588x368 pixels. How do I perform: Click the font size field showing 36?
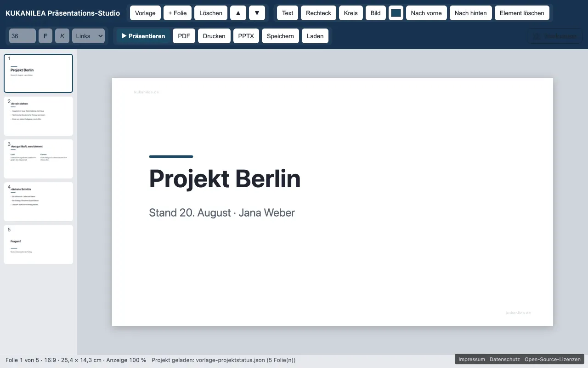tap(22, 36)
